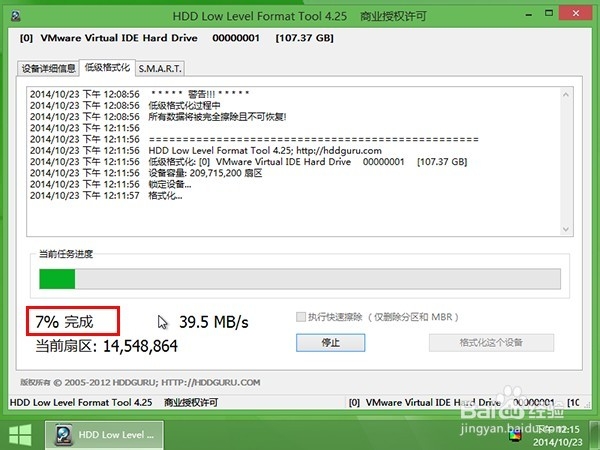Toggle the 执行快速擦除 checkbox
This screenshot has width=600, height=450.
point(301,317)
